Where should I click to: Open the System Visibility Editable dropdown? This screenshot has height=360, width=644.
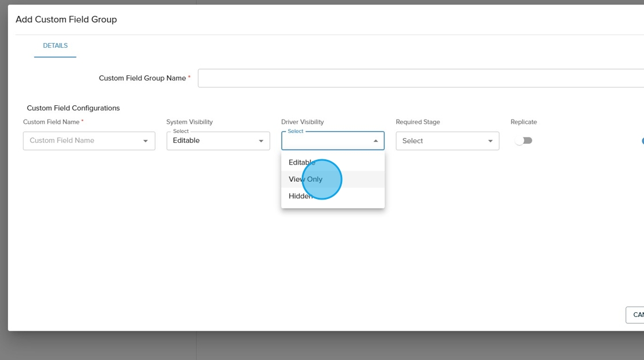[213, 141]
